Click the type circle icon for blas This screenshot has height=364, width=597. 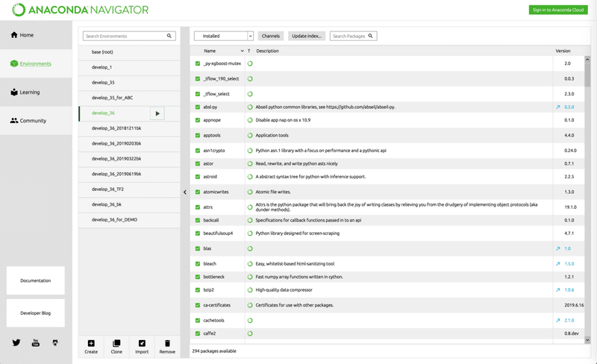coord(250,248)
